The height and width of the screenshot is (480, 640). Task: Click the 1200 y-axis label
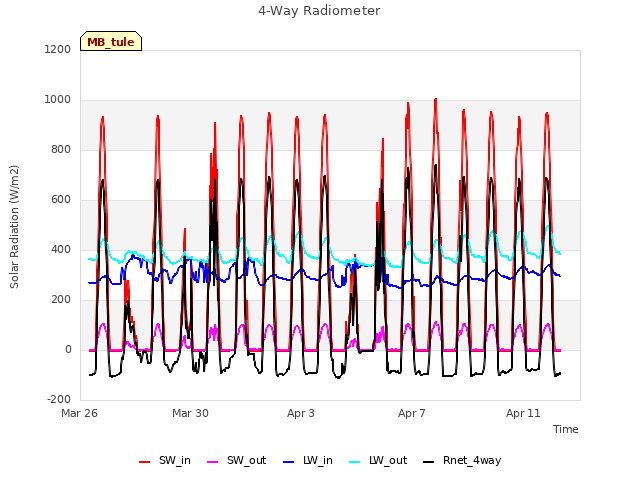[x=58, y=50]
